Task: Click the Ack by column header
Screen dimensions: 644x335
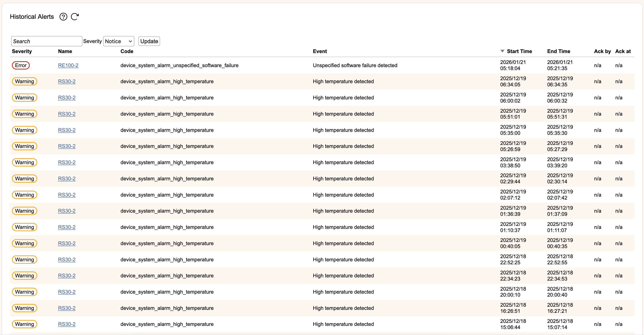Action: tap(602, 51)
